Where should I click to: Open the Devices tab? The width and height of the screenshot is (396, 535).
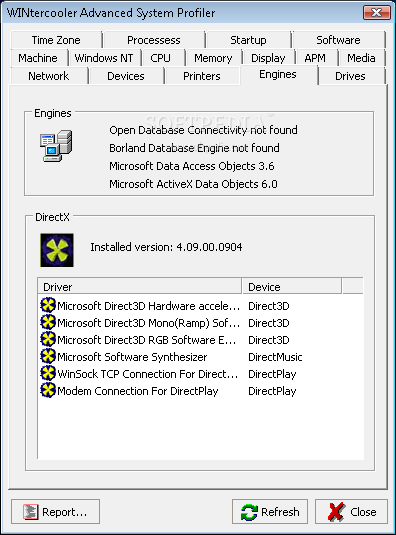pos(126,76)
